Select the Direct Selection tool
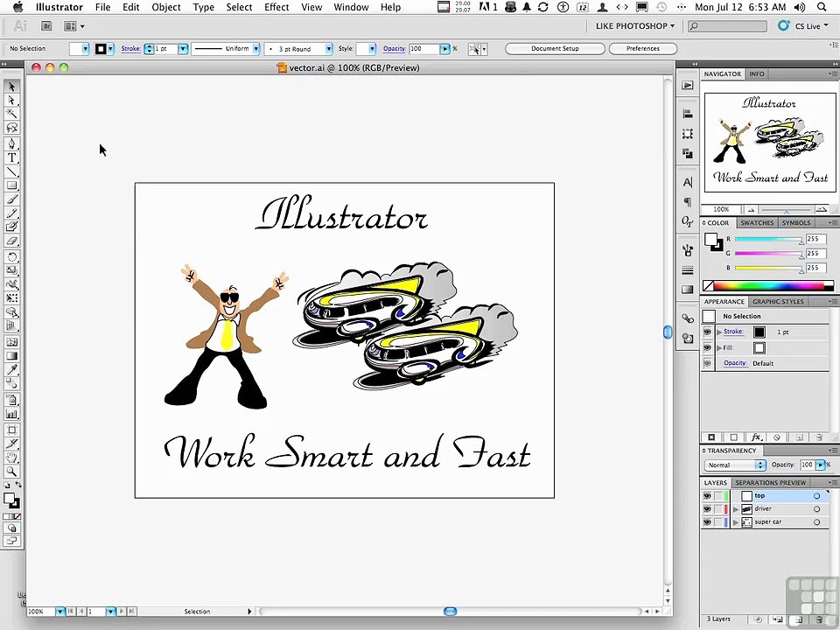This screenshot has height=630, width=840. [11, 100]
